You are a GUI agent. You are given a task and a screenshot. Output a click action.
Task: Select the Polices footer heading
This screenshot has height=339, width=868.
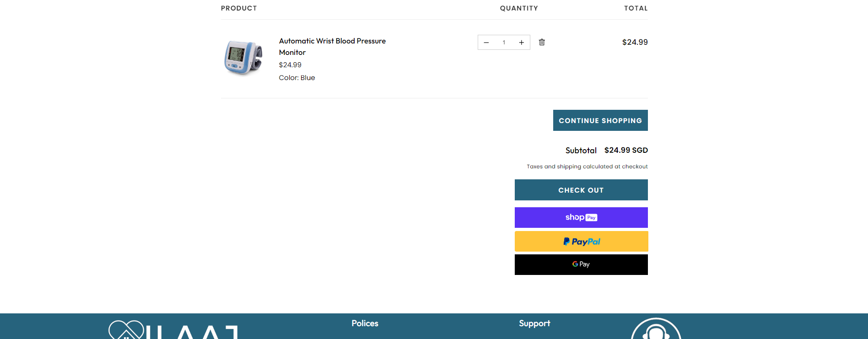tap(365, 323)
